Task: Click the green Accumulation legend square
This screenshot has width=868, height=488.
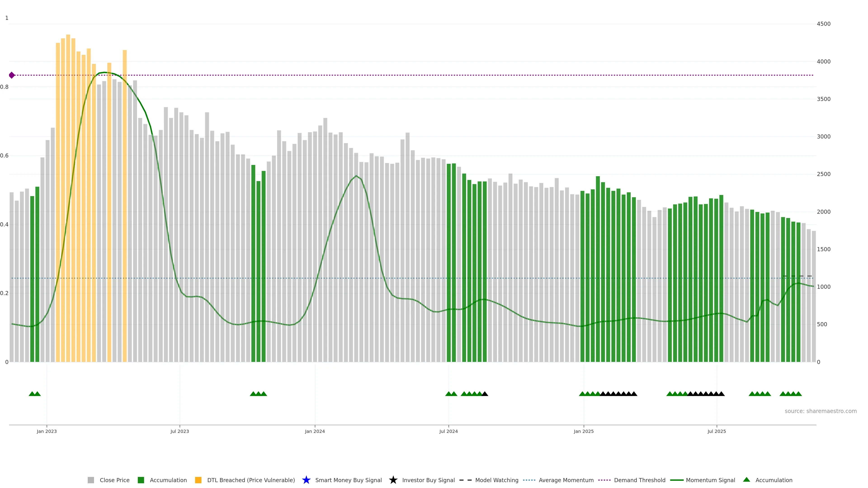Action: pos(141,480)
